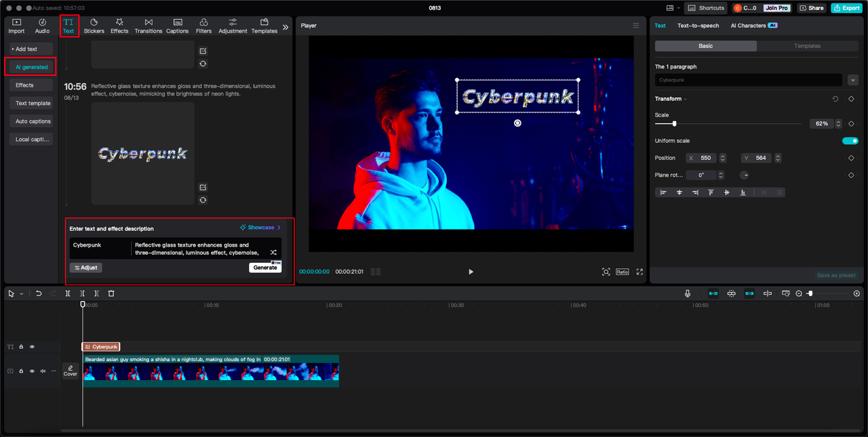Align text to horizontal center

click(x=679, y=192)
